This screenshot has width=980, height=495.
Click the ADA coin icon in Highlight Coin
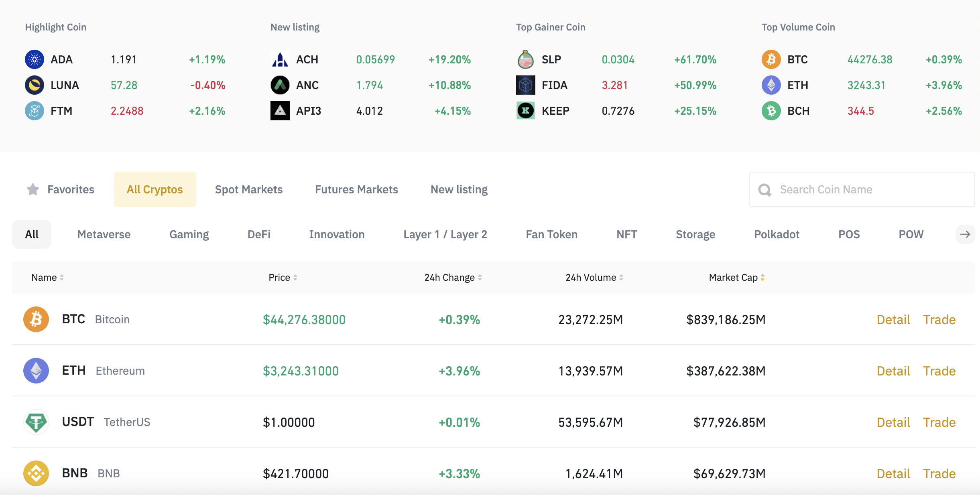35,60
